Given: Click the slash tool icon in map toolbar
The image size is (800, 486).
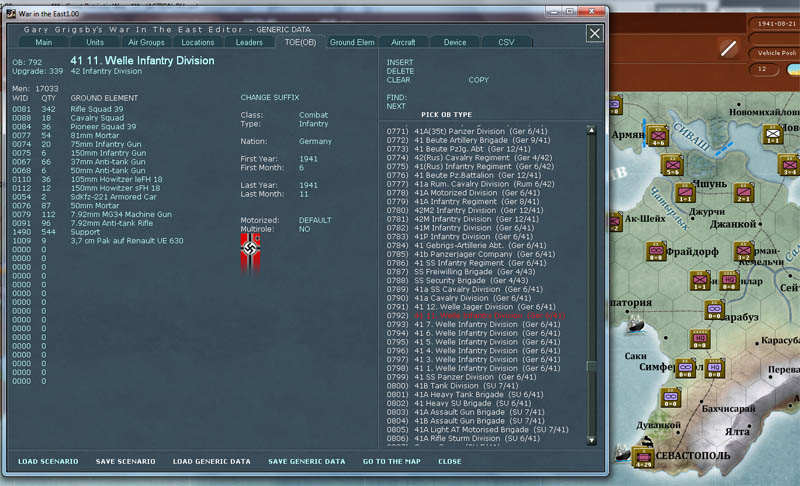Looking at the screenshot, I should click(728, 49).
